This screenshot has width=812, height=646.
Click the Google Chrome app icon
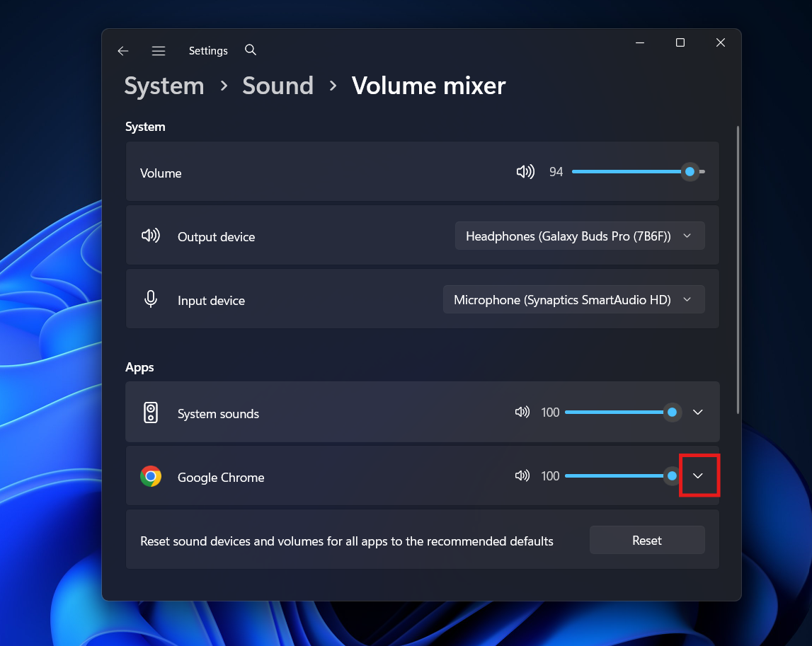point(151,476)
